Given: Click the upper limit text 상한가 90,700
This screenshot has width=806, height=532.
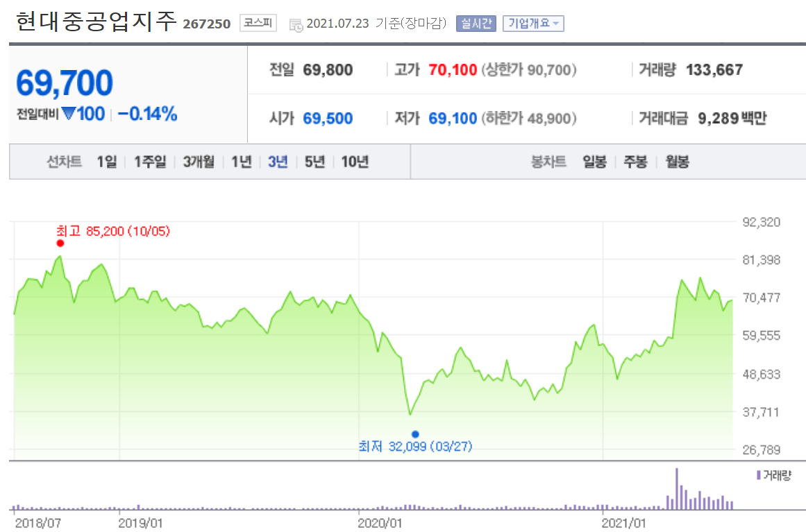Looking at the screenshot, I should (x=529, y=70).
